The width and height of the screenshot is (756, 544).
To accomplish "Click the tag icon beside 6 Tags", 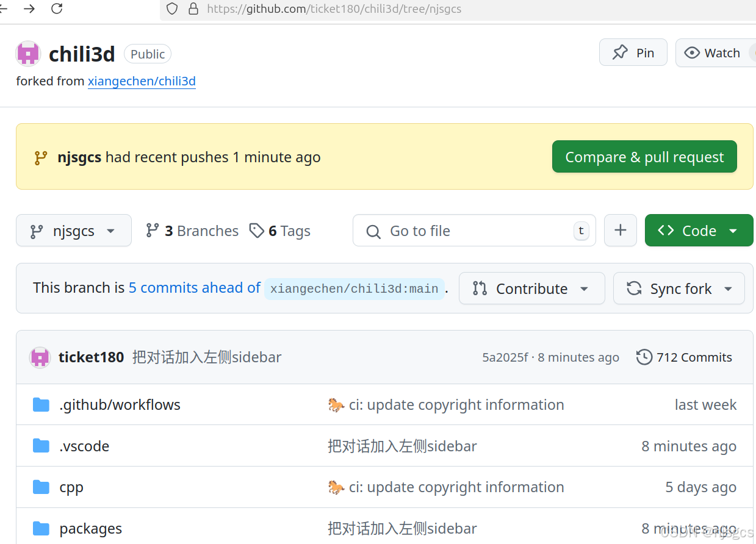I will (257, 231).
